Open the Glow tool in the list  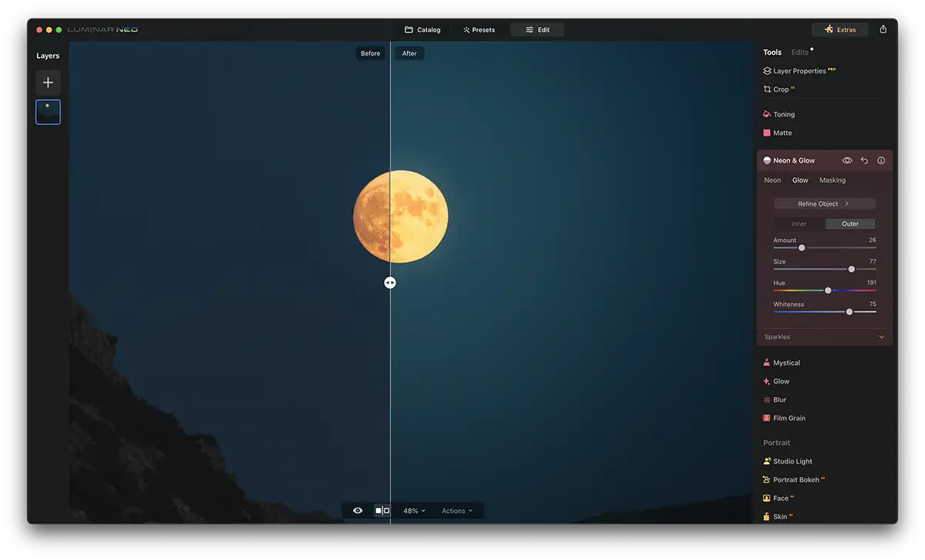point(776,381)
